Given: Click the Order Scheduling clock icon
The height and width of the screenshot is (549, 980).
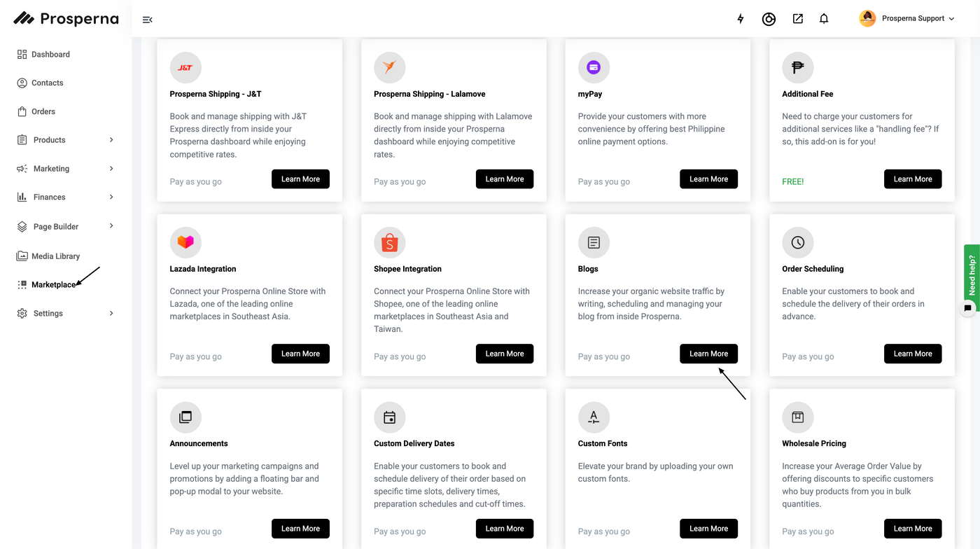Looking at the screenshot, I should tap(797, 242).
